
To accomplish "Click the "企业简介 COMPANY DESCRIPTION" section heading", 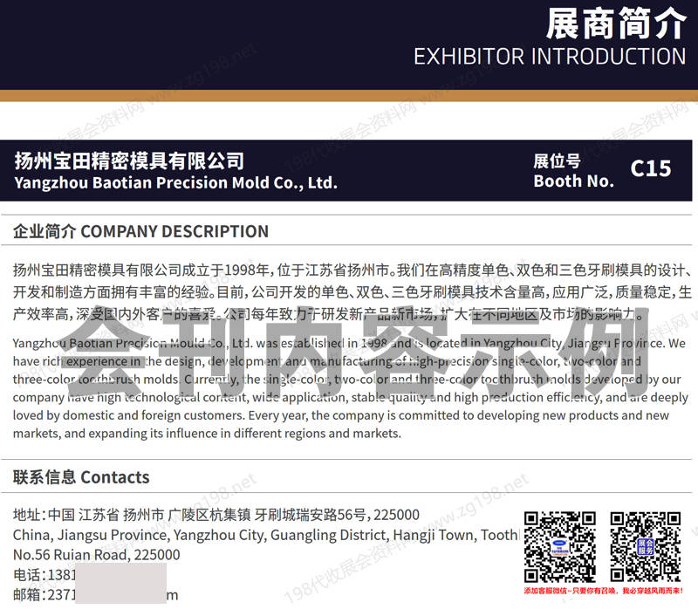I will [x=140, y=231].
